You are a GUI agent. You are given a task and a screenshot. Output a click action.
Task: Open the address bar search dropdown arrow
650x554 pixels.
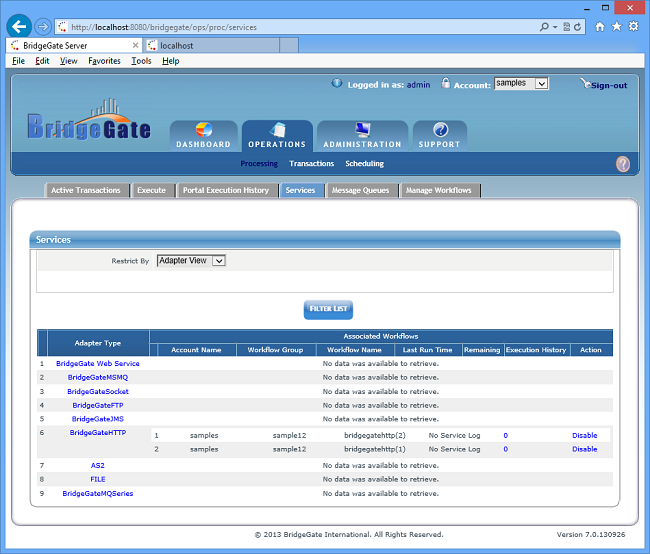(x=554, y=27)
